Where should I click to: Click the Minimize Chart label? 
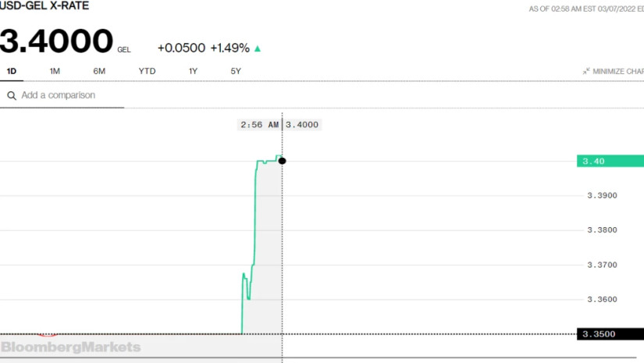[618, 72]
